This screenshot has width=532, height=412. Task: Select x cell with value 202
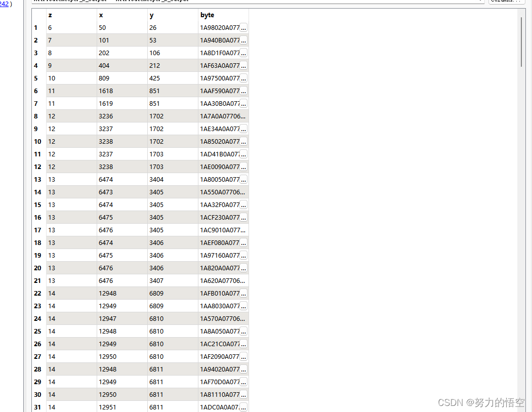coord(122,53)
